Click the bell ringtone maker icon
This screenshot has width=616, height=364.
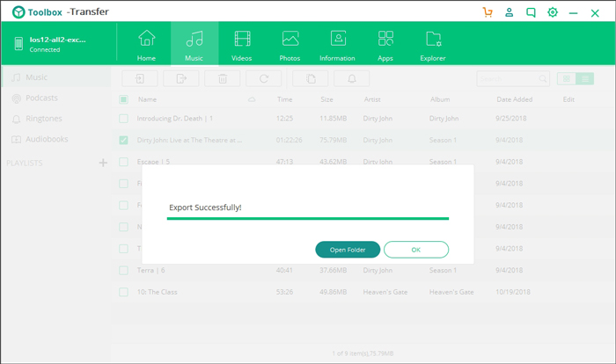352,79
